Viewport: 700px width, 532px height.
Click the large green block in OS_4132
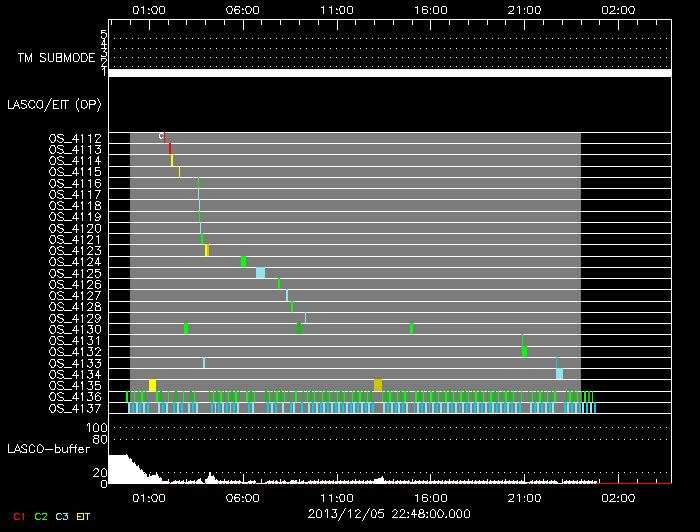(x=524, y=352)
